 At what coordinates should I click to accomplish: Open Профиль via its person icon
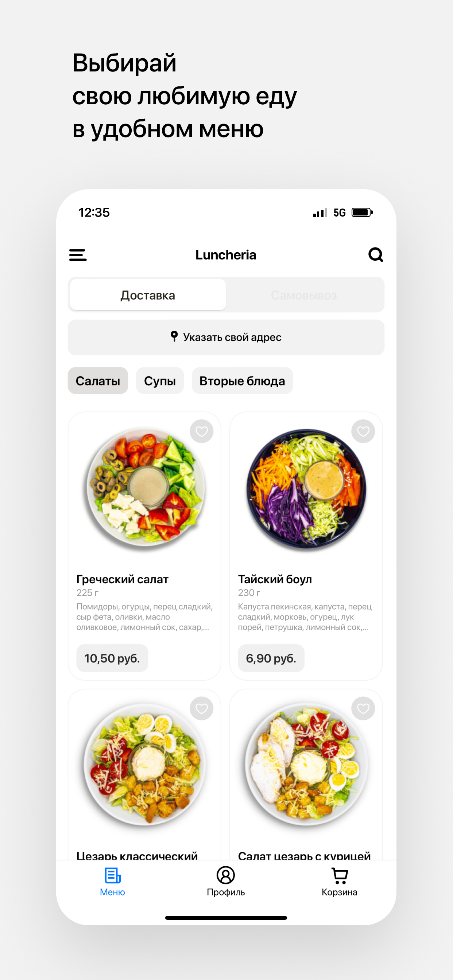coord(226,875)
